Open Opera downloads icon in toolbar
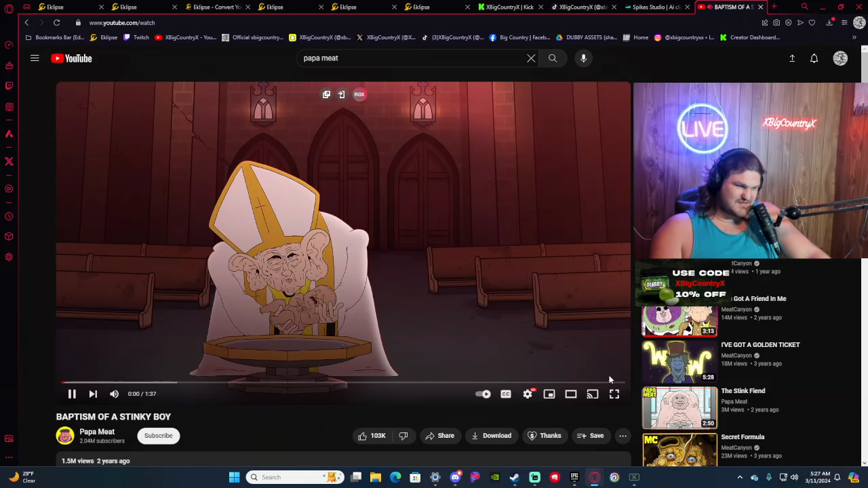Image resolution: width=868 pixels, height=488 pixels. pos(829,22)
